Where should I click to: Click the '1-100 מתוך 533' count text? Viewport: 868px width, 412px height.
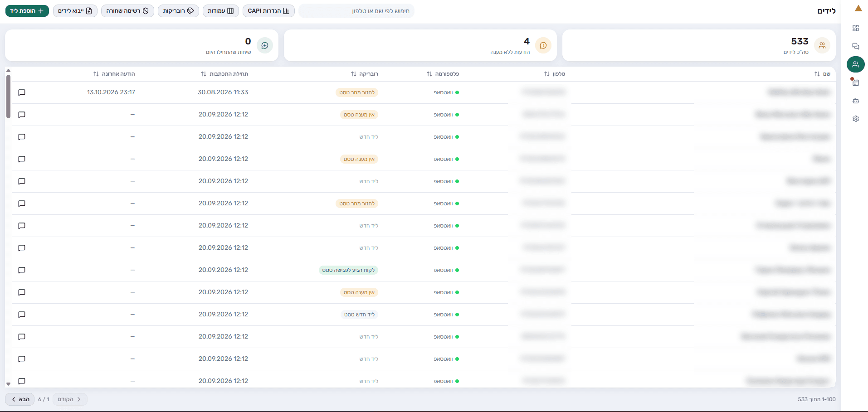click(x=816, y=399)
